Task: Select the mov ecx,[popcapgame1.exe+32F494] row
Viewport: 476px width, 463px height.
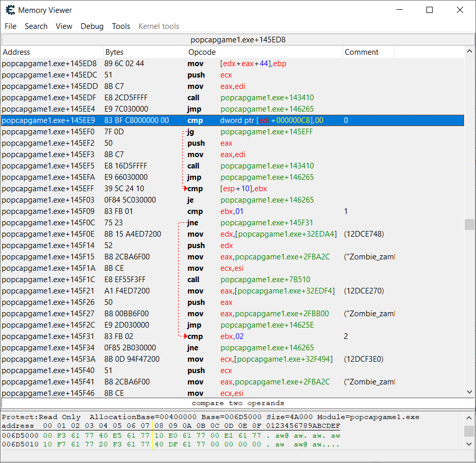Action: pyautogui.click(x=232, y=359)
